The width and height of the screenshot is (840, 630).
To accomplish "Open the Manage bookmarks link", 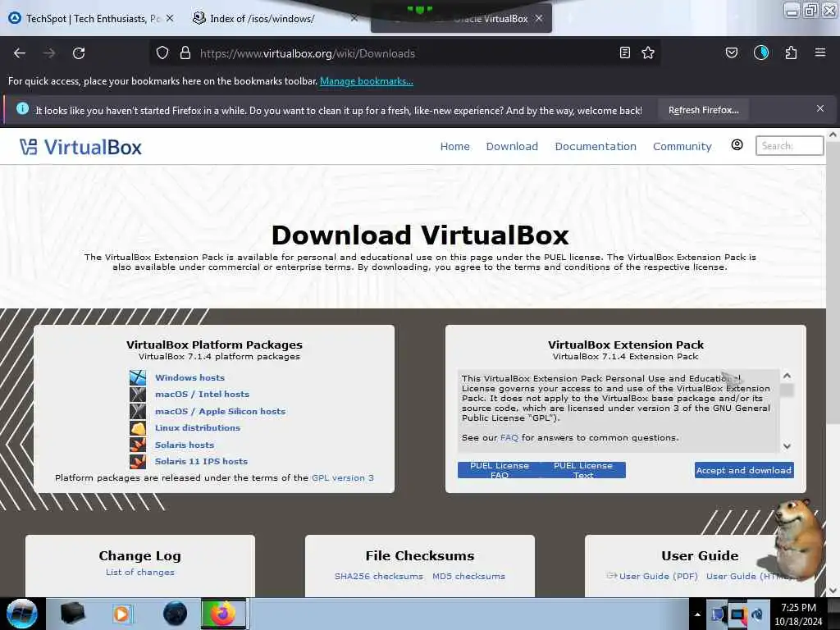I will click(x=367, y=81).
